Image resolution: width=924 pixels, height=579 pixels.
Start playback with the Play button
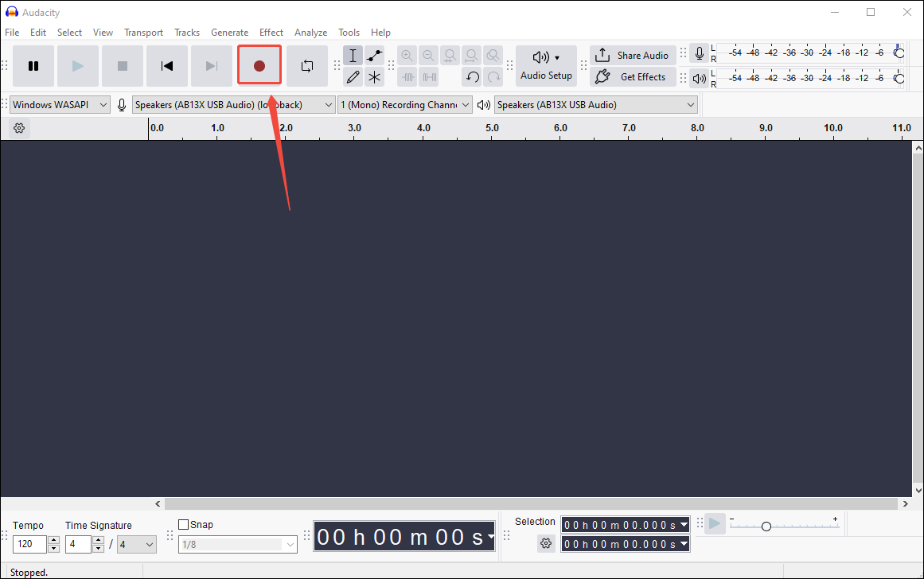tap(78, 66)
